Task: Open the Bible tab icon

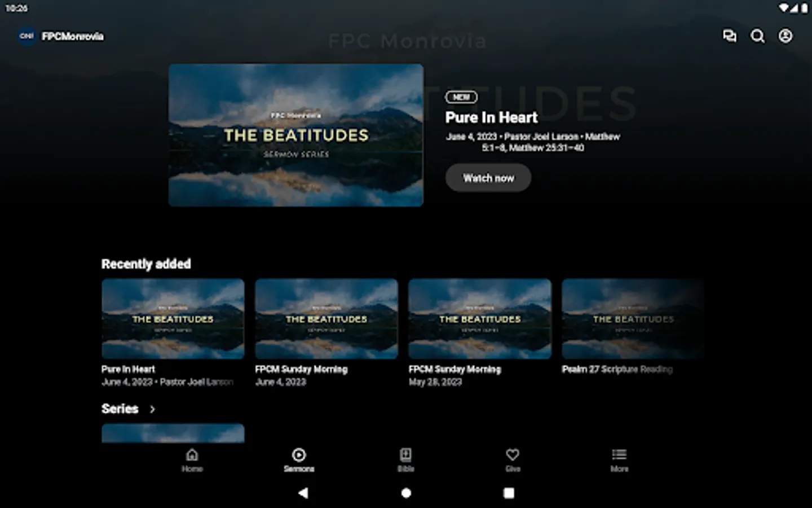Action: (406, 455)
